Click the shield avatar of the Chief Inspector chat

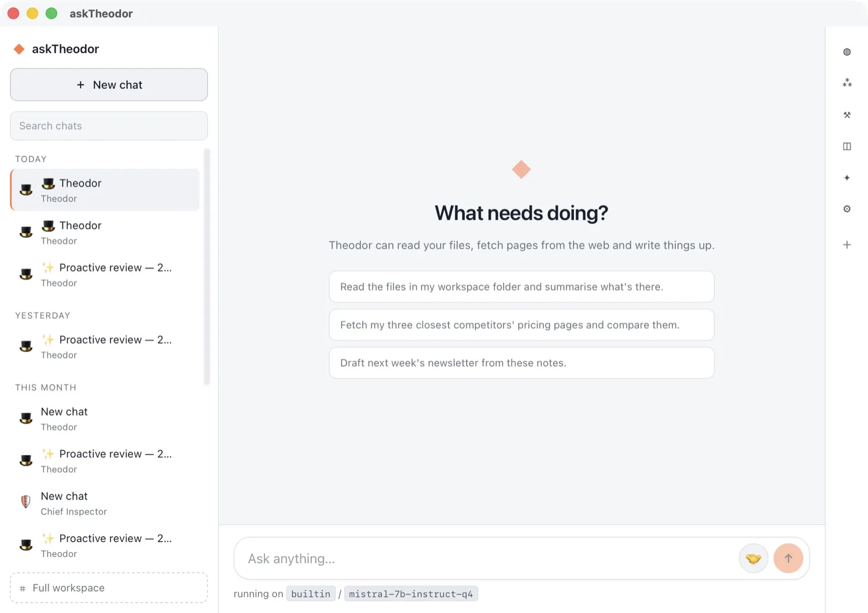25,502
